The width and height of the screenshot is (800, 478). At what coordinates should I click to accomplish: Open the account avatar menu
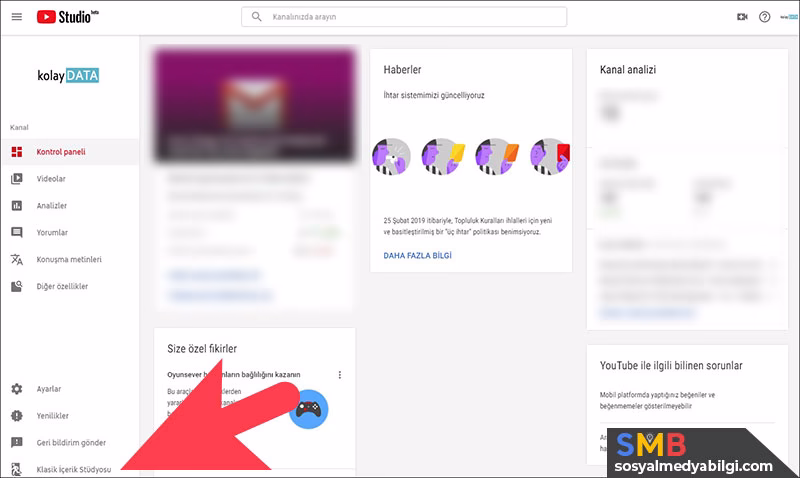coord(787,17)
